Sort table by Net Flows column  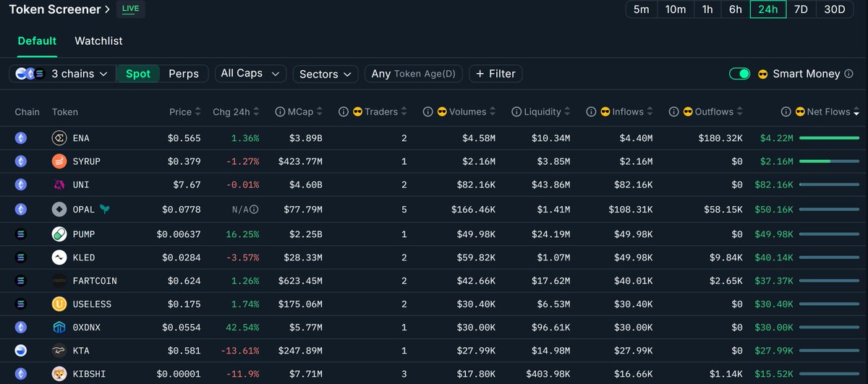pos(827,112)
